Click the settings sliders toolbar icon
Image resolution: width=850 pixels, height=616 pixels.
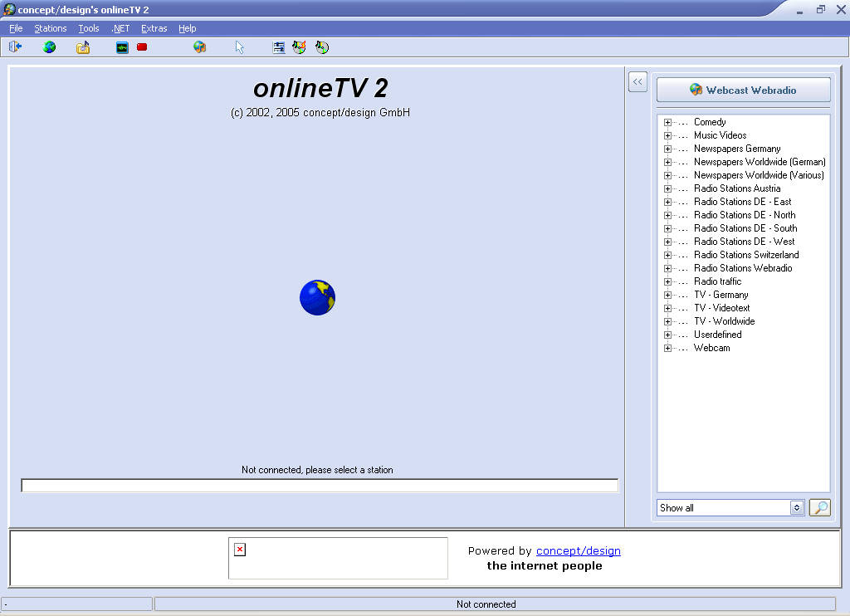(279, 47)
